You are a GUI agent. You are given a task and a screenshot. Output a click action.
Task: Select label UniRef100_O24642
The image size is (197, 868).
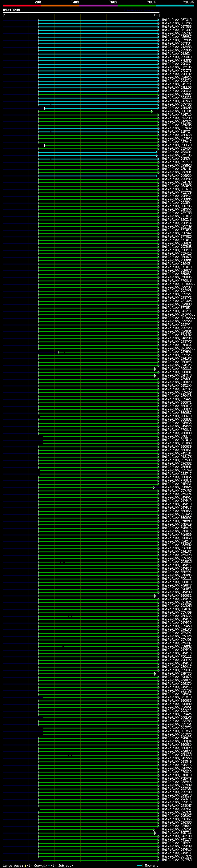click(177, 826)
